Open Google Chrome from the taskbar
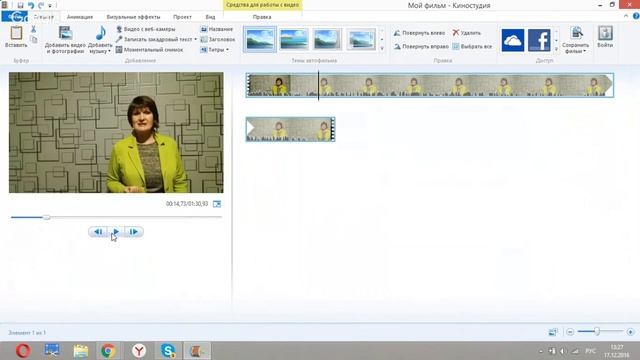The image size is (640, 360). click(x=108, y=351)
